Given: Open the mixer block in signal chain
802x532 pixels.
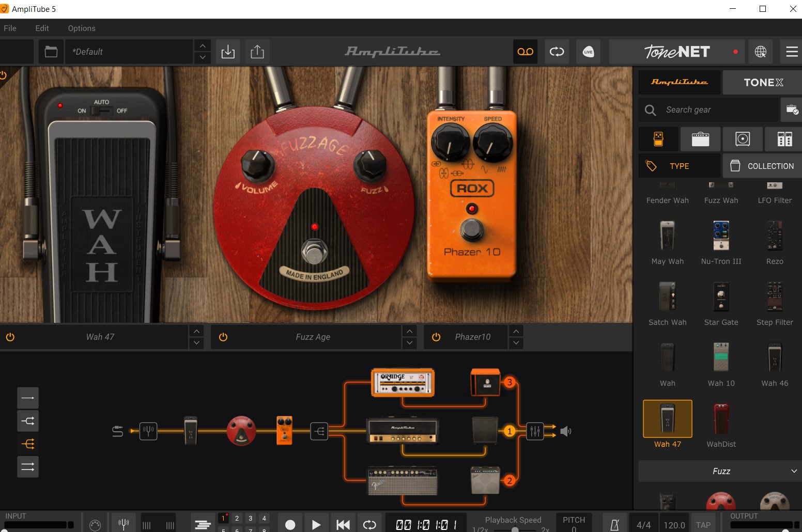Looking at the screenshot, I should tap(535, 431).
